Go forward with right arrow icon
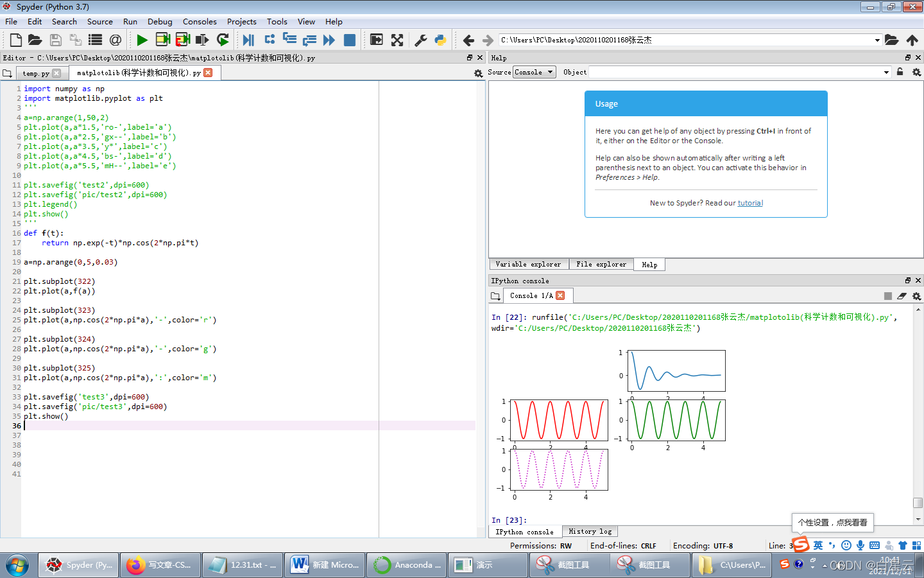 (488, 40)
